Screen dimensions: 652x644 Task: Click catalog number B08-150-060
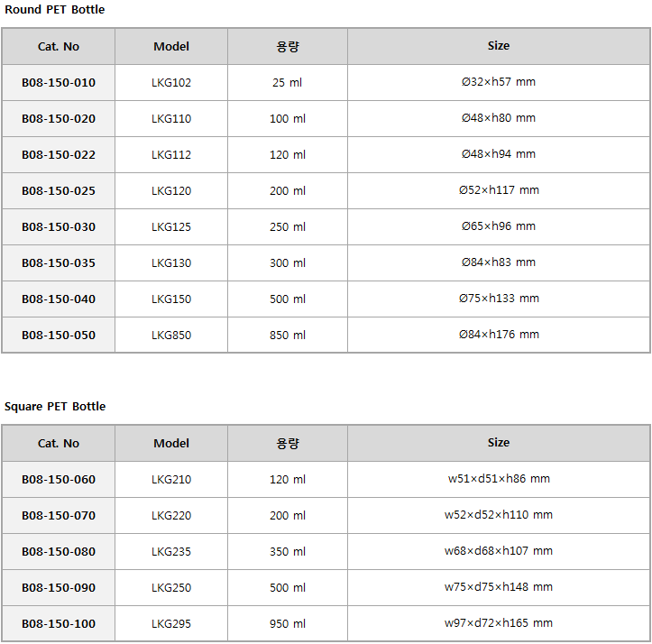(x=59, y=479)
